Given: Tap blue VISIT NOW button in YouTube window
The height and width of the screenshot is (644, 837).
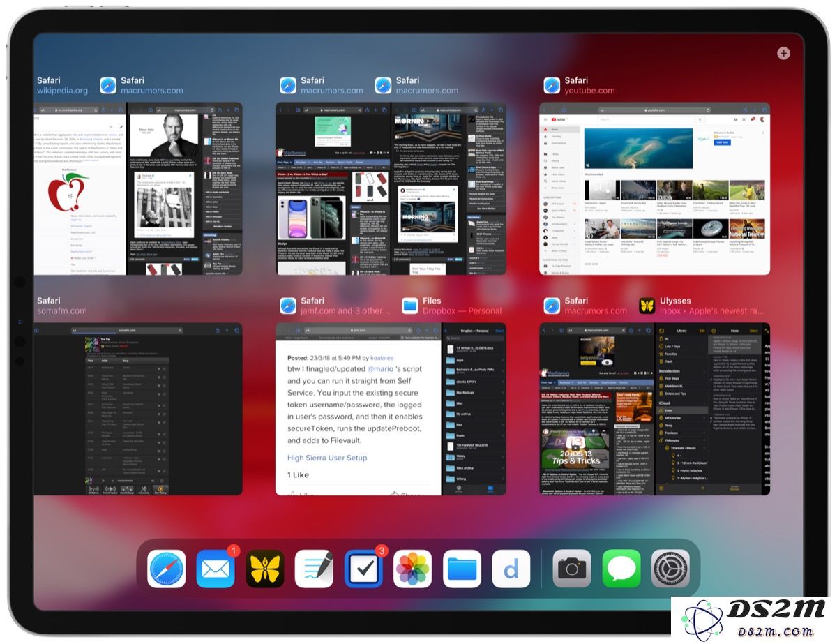Looking at the screenshot, I should [722, 142].
